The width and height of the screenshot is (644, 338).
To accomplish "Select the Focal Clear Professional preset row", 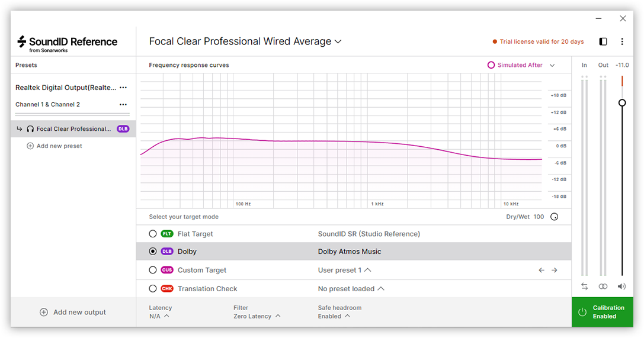I will [x=73, y=129].
